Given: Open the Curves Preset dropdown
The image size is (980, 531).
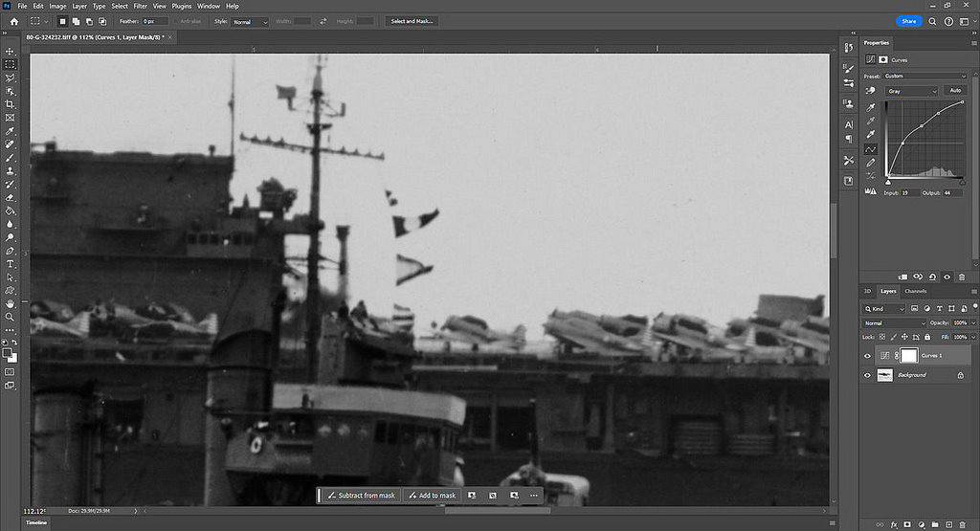Looking at the screenshot, I should (x=925, y=77).
